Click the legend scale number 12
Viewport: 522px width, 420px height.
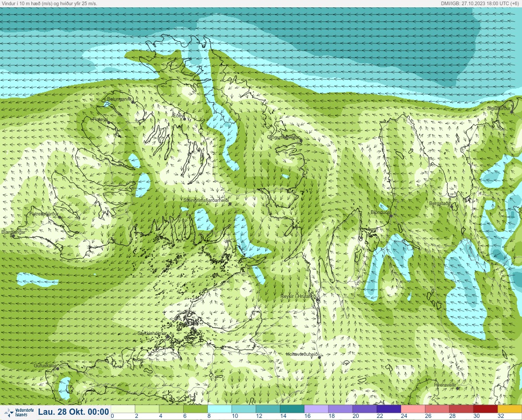coord(259,416)
